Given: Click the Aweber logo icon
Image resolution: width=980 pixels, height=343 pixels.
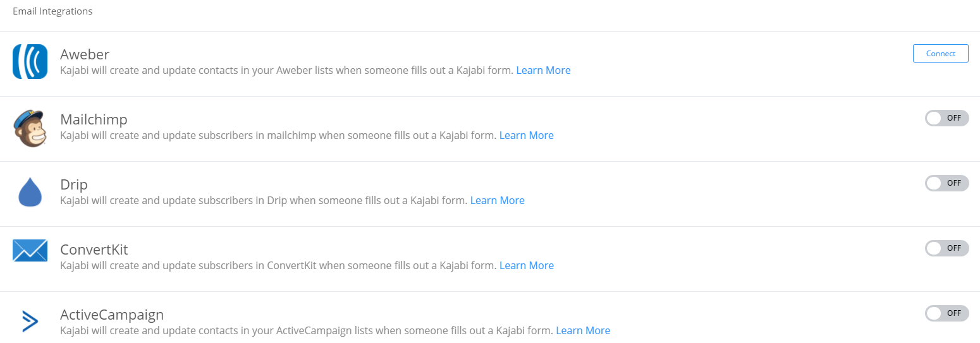Looking at the screenshot, I should click(30, 61).
